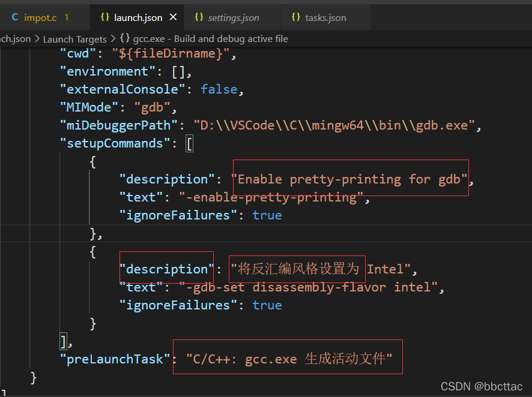
Task: Click the braces icon on launch.json tab
Action: point(105,17)
